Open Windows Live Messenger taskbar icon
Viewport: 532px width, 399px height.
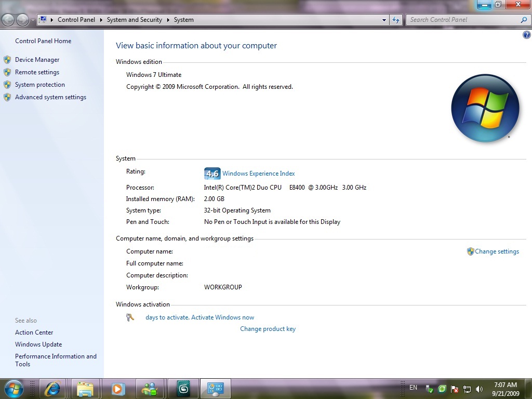coord(150,389)
